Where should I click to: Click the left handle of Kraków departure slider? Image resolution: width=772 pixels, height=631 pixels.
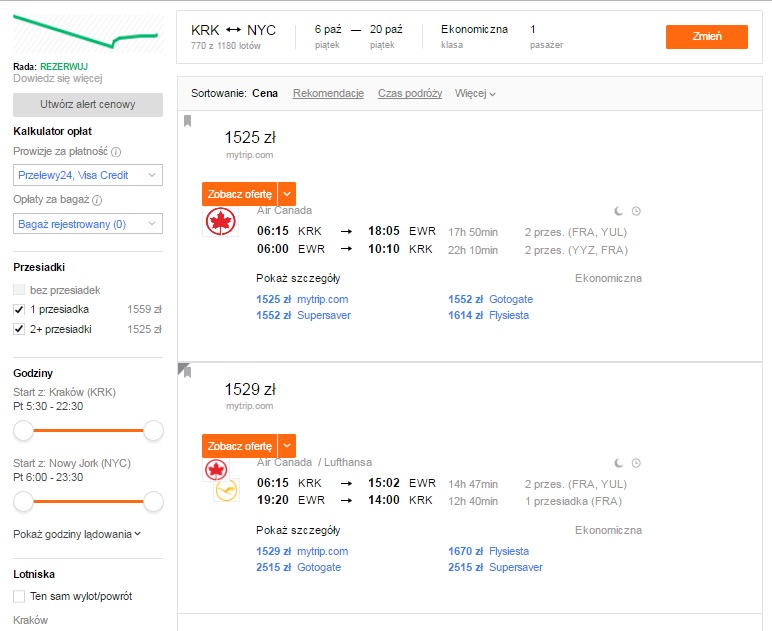[23, 430]
